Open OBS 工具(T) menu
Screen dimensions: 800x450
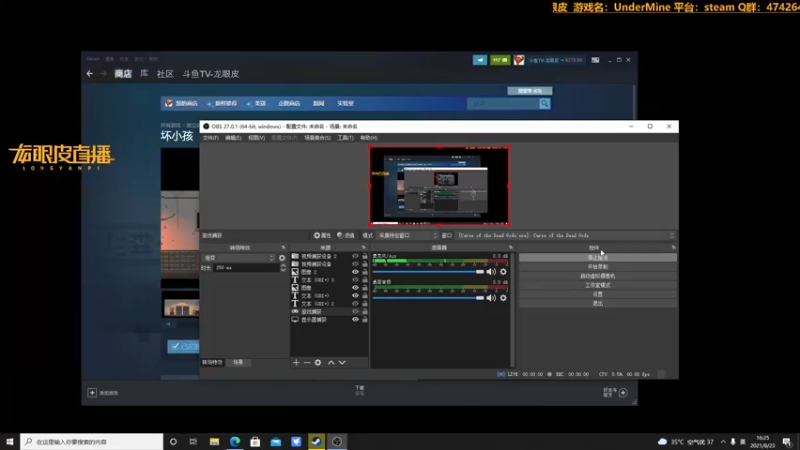tap(345, 138)
